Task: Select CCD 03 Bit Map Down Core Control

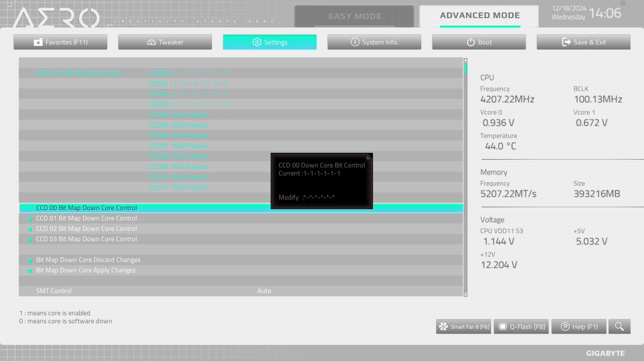Action: 241,239
